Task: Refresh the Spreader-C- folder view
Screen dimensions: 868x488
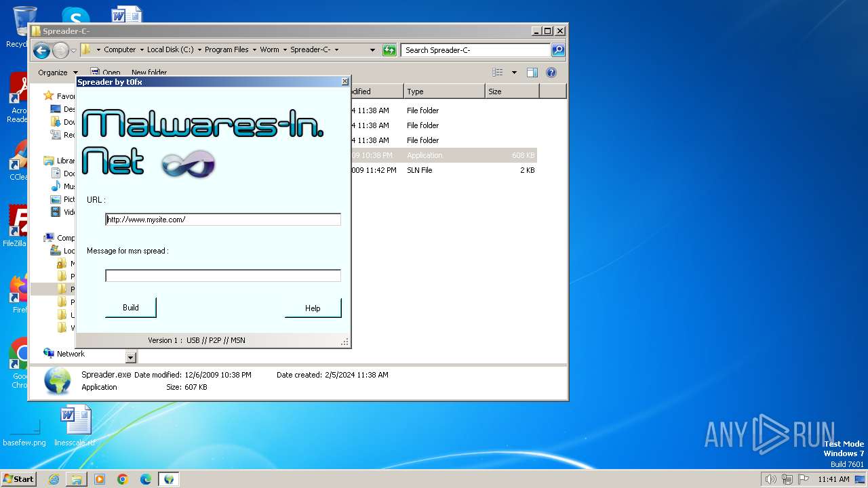Action: (x=389, y=49)
